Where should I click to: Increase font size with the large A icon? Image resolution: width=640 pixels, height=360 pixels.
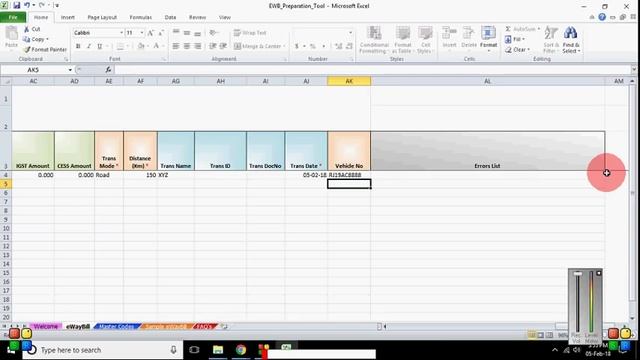[x=150, y=33]
